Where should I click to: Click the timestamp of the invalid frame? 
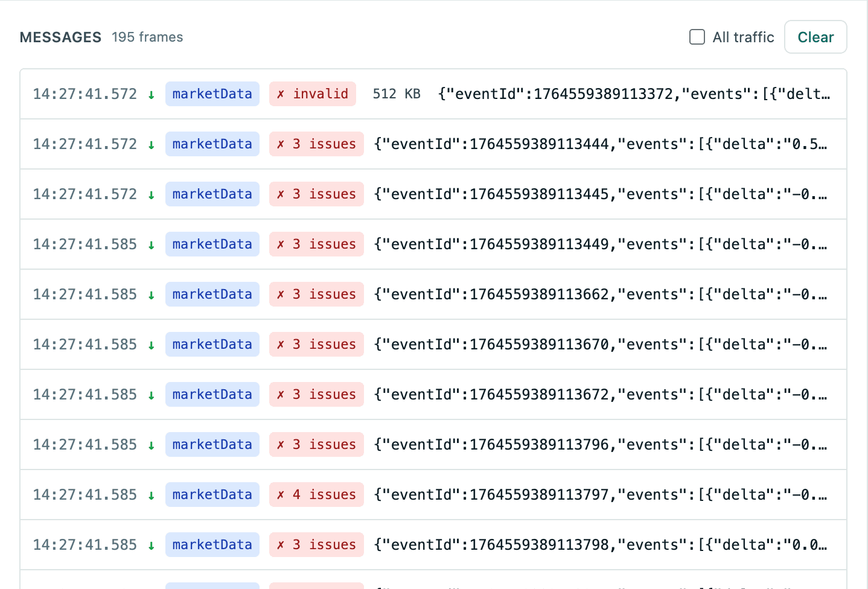(85, 94)
